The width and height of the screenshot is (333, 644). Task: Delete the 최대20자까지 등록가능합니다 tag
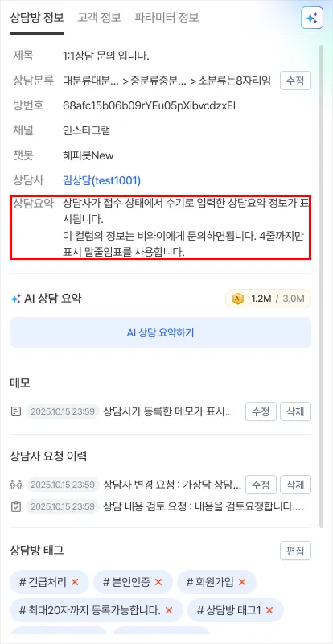click(169, 610)
